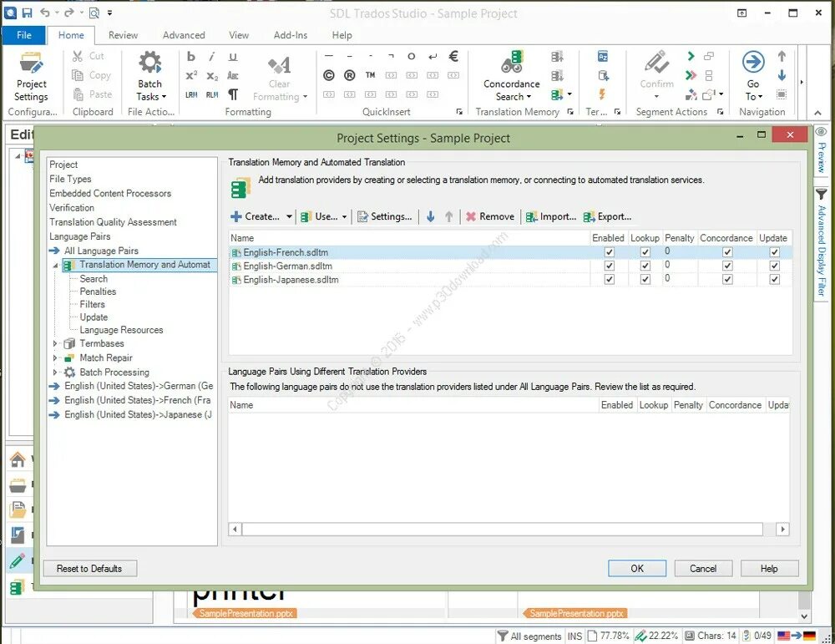Uncheck Enabled for English-French.sdltm

pos(610,252)
